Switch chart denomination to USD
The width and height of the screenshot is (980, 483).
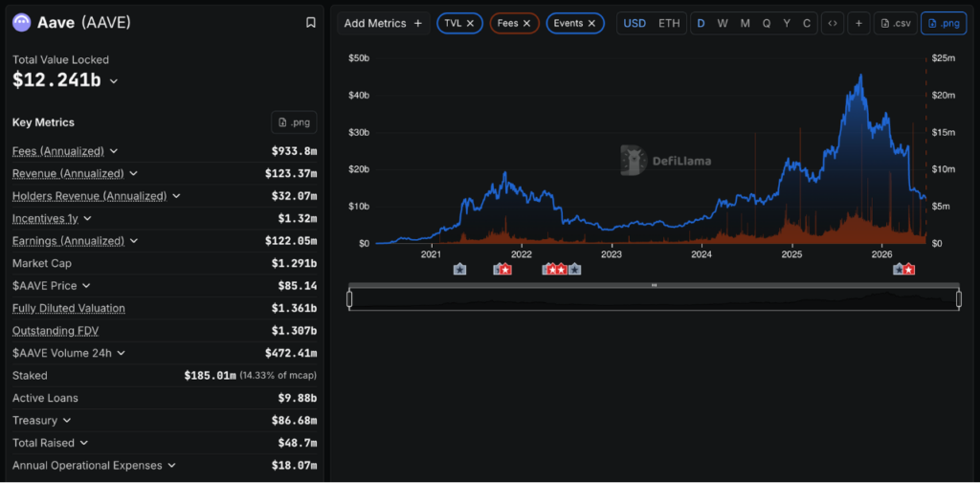[635, 23]
